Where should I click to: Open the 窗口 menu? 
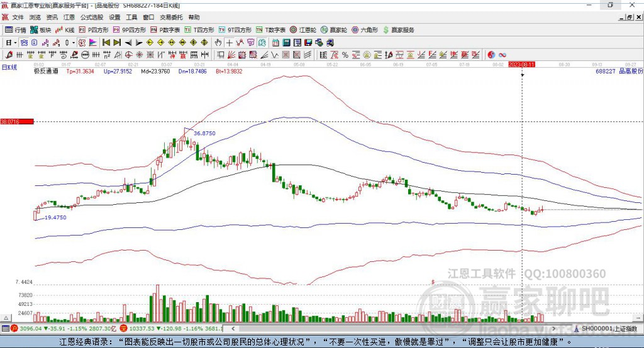(148, 17)
